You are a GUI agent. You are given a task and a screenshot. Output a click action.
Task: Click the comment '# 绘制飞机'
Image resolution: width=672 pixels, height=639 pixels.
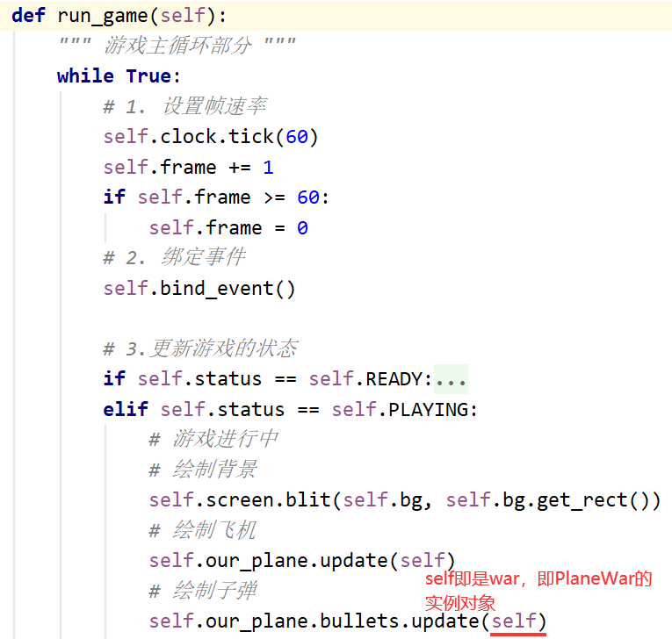tap(203, 531)
